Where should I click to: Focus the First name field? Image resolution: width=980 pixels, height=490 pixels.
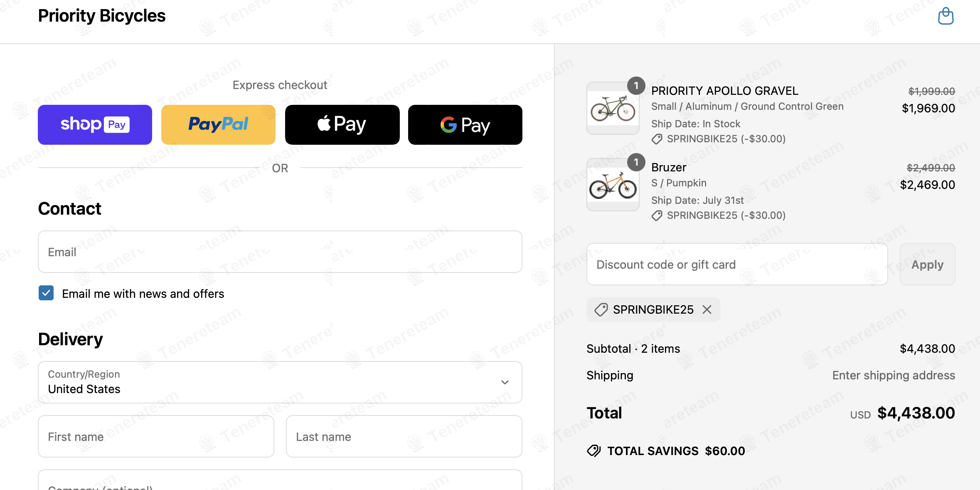[x=156, y=436]
